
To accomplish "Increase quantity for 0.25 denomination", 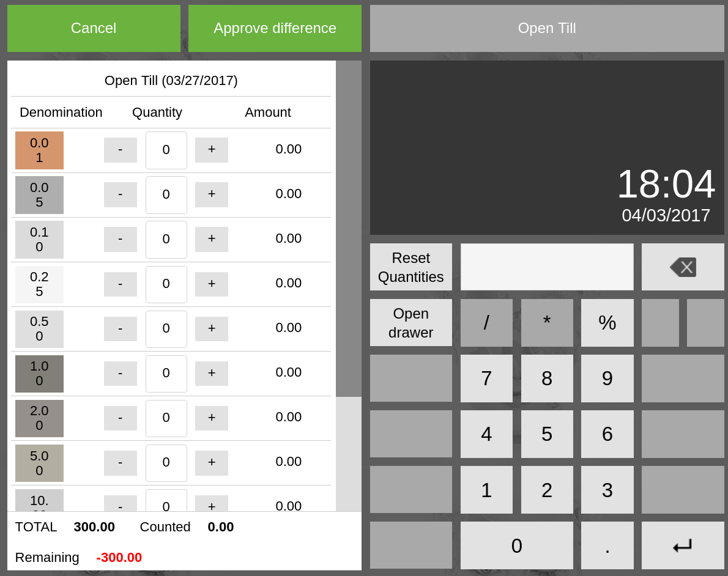I will pos(212,284).
